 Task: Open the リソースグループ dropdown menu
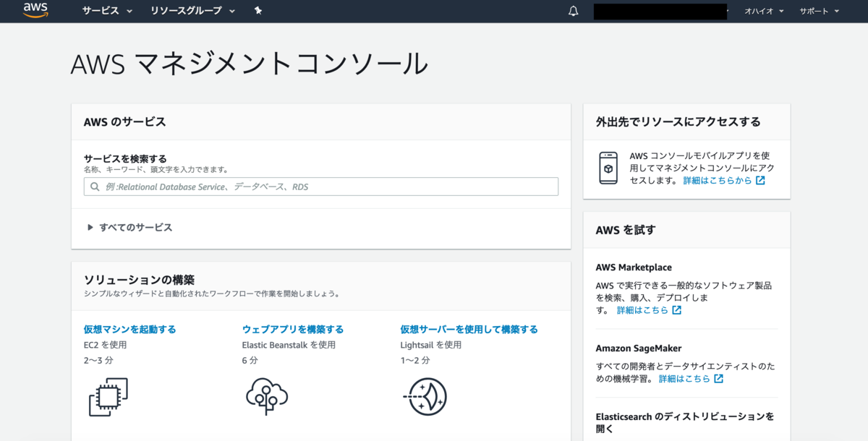pyautogui.click(x=193, y=11)
